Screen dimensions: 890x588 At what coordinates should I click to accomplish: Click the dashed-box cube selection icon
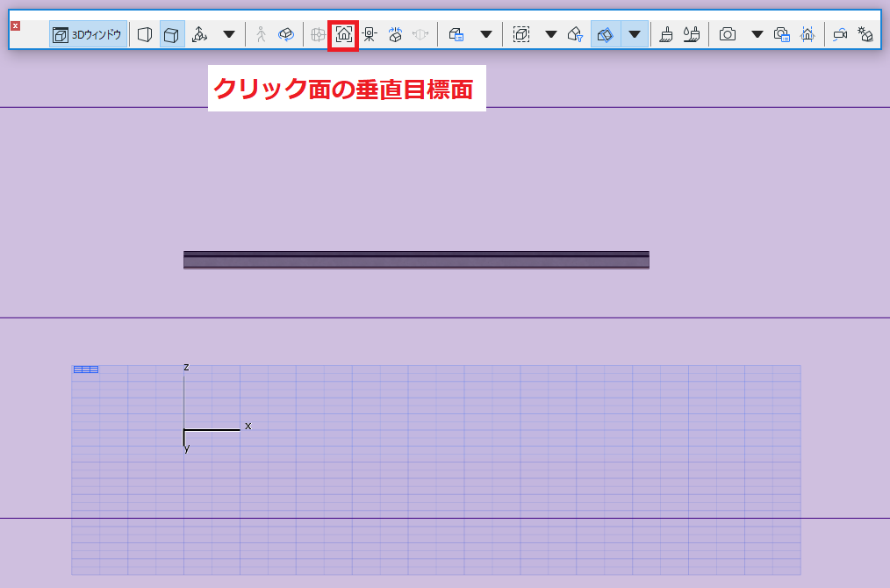click(521, 34)
